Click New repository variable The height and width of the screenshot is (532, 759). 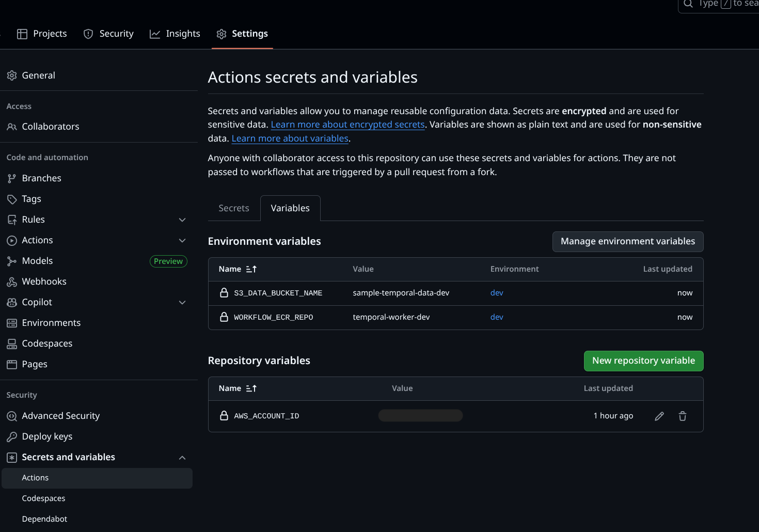click(x=643, y=361)
